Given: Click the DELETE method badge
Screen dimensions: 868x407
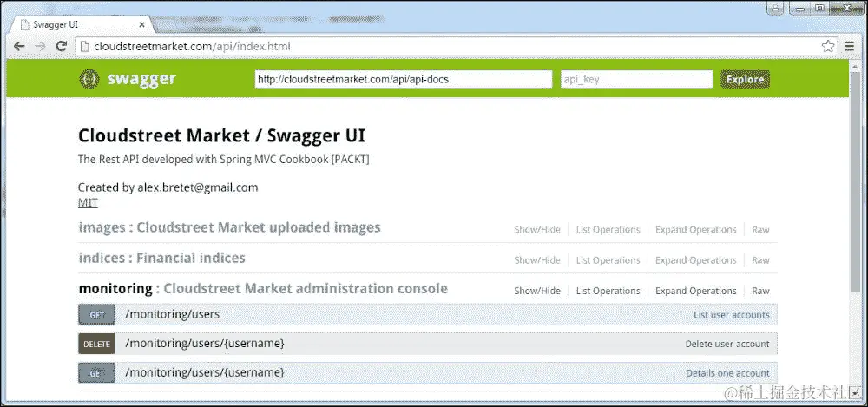Looking at the screenshot, I should [97, 344].
